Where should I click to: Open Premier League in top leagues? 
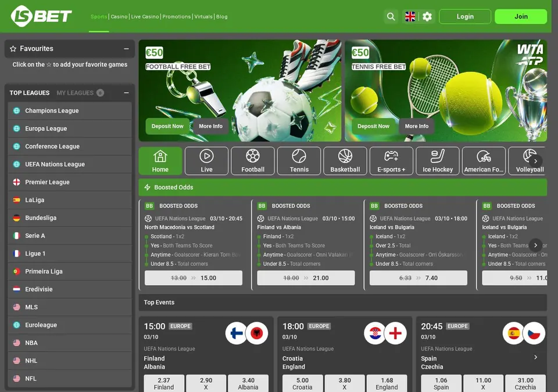tap(70, 182)
